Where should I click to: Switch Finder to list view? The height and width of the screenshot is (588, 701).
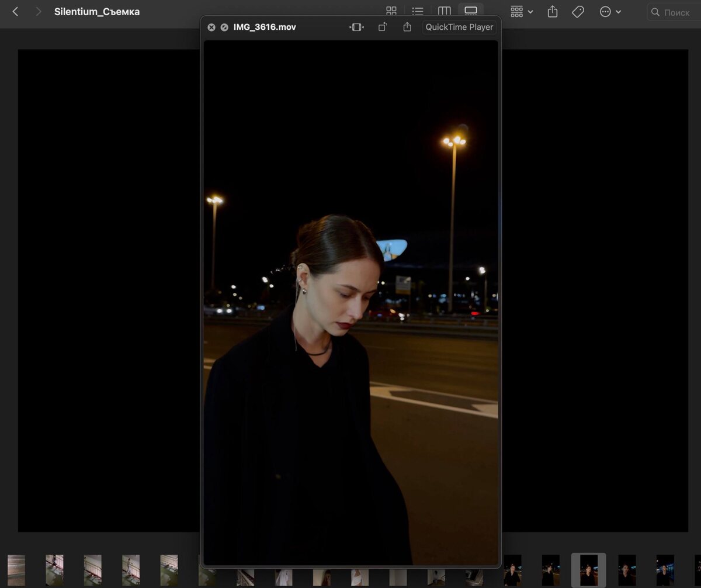coord(418,12)
